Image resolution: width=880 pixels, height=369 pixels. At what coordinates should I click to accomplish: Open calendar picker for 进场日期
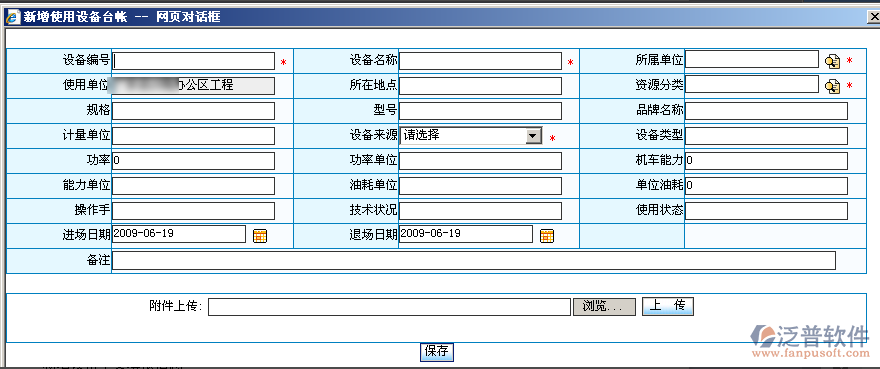click(x=260, y=236)
